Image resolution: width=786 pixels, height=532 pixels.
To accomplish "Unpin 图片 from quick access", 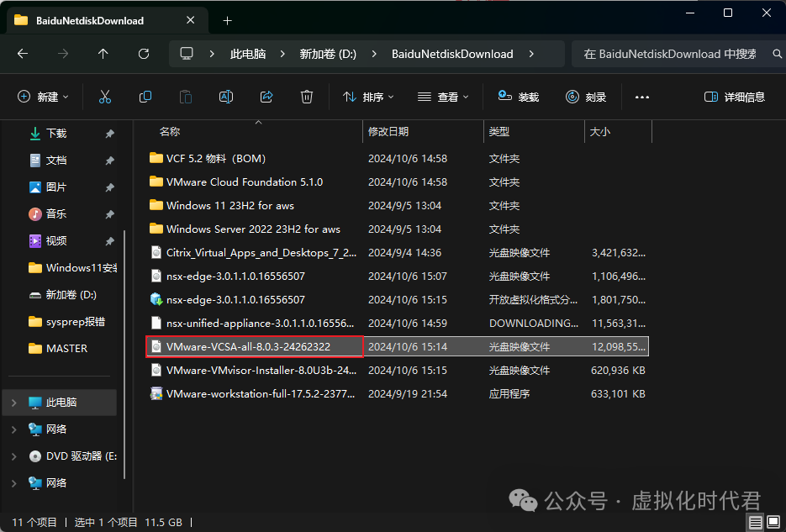I will [110, 187].
